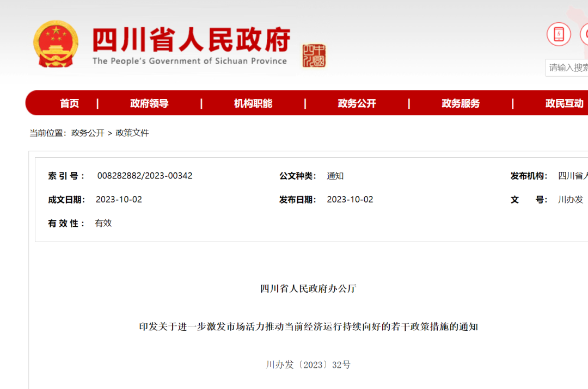Click the 发布机构 label
Image resolution: width=588 pixels, height=389 pixels.
(529, 176)
